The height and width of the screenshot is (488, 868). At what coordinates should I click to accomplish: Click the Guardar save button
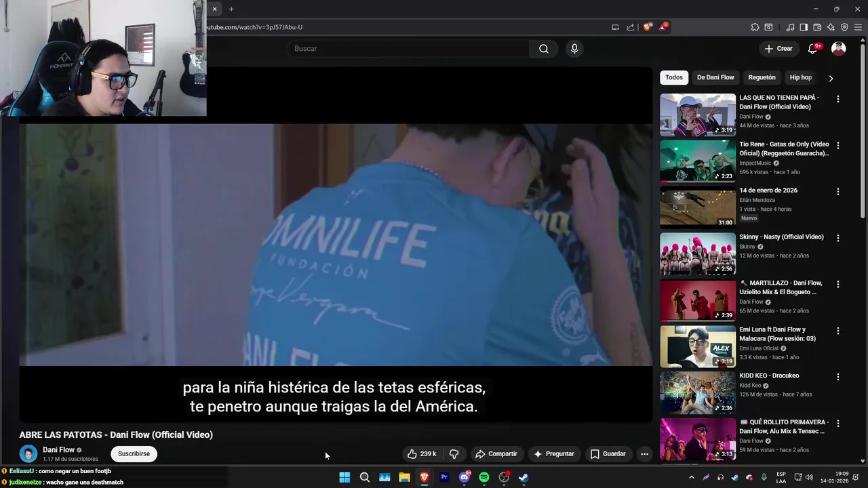click(608, 454)
